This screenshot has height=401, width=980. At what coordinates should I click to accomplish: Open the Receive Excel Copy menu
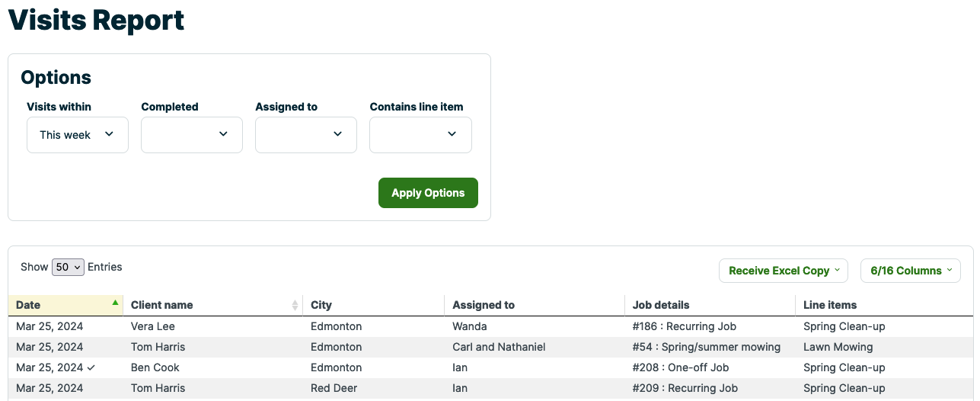coord(784,271)
